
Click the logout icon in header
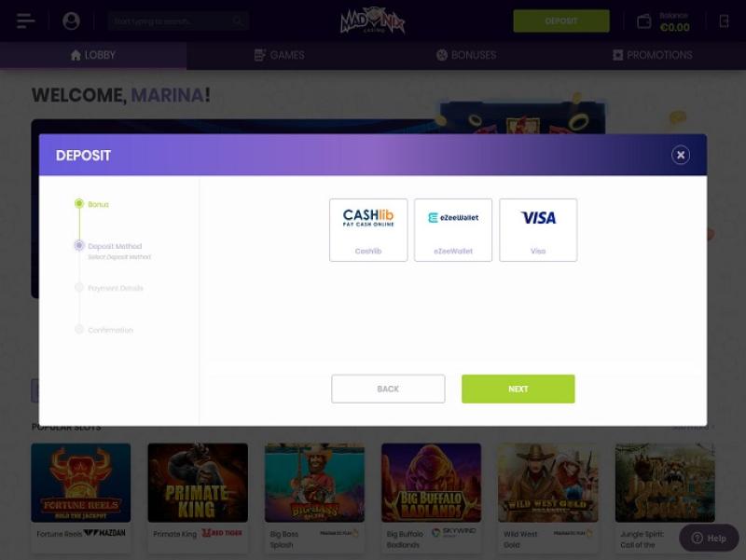[x=724, y=21]
